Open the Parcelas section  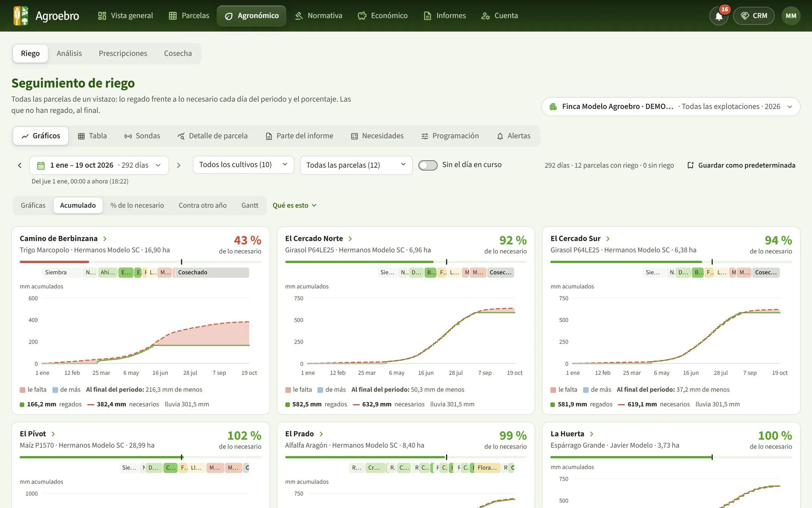tap(189, 16)
